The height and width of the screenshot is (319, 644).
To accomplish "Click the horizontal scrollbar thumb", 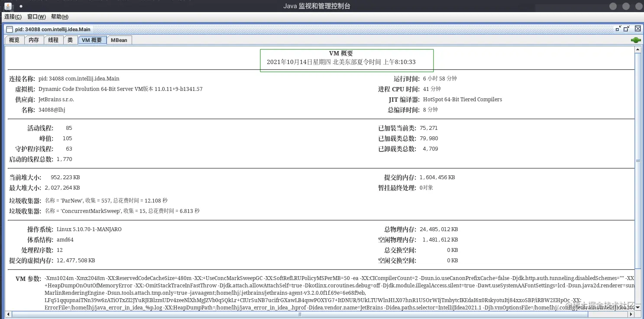I will coord(299,315).
